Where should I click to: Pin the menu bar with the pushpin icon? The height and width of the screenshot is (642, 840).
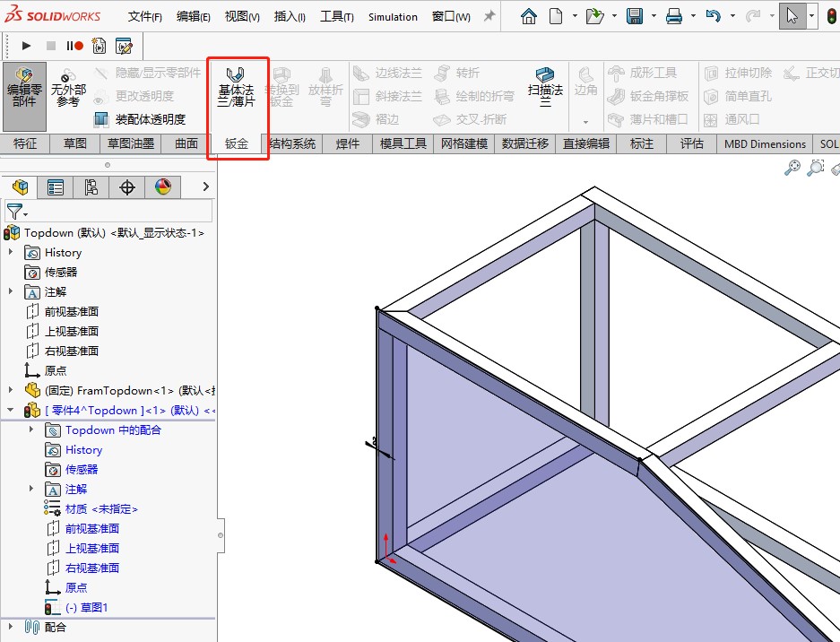click(x=489, y=16)
